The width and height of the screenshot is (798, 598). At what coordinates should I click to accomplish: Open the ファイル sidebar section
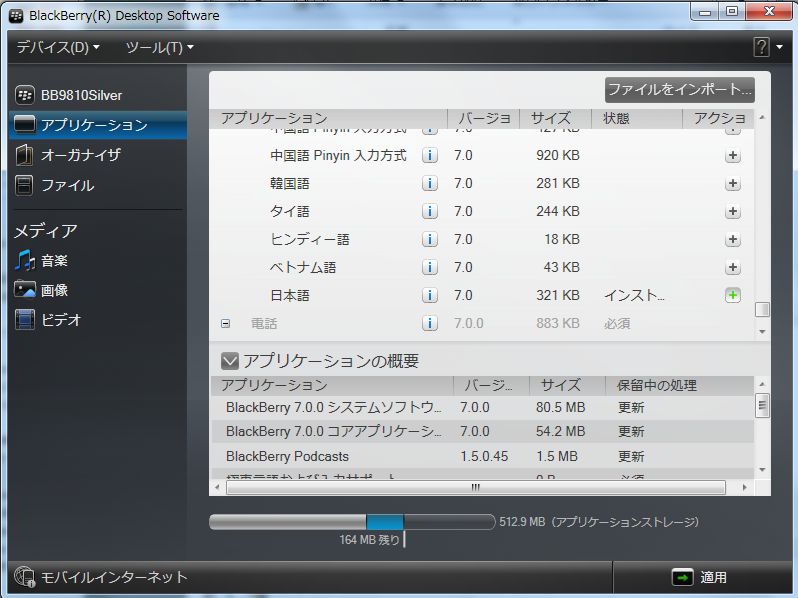[x=54, y=185]
